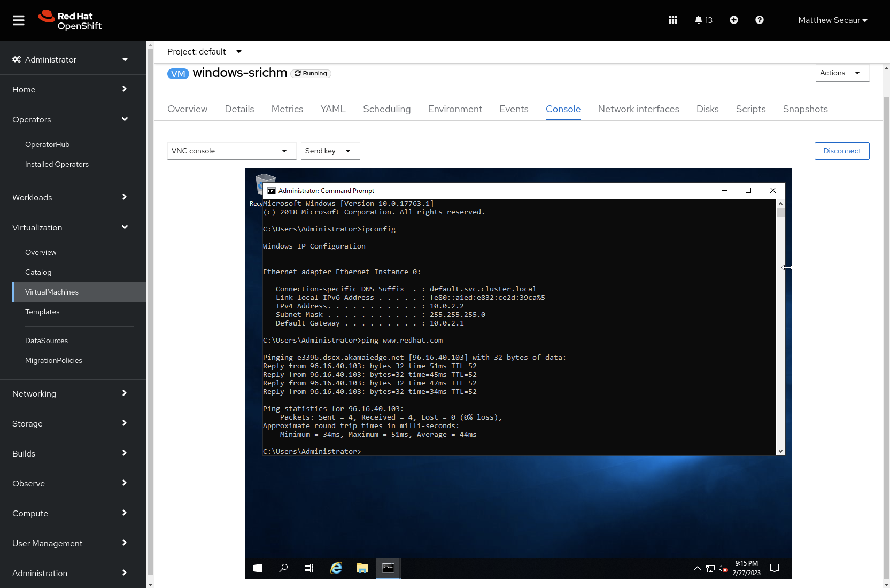
Task: Switch to the Snapshots tab
Action: pyautogui.click(x=805, y=109)
